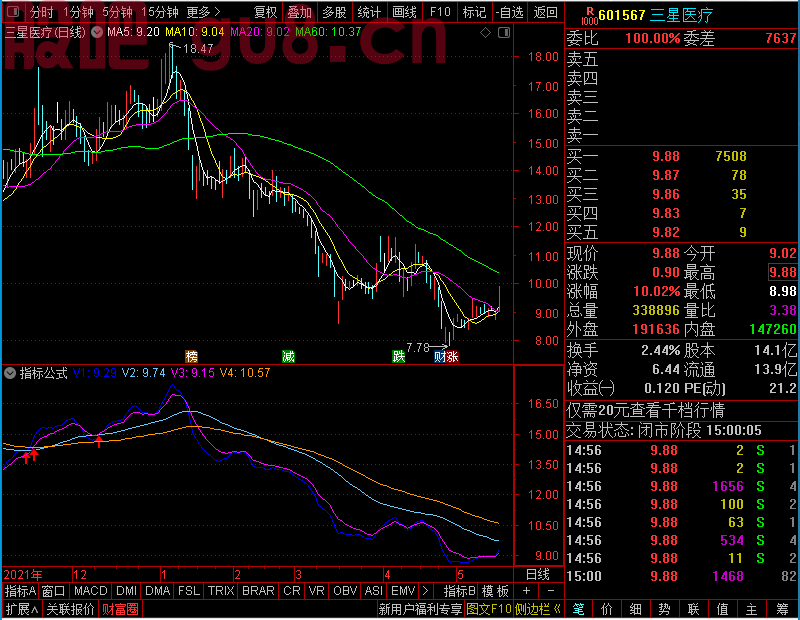Select the 细 detail tab

pos(635,609)
